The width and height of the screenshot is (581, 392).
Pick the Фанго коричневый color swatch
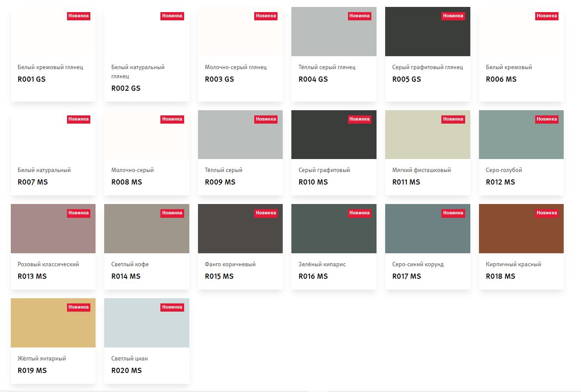(240, 229)
